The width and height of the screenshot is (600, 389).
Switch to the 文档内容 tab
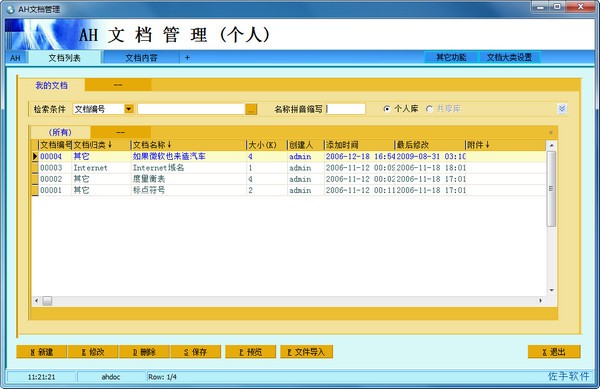click(141, 58)
